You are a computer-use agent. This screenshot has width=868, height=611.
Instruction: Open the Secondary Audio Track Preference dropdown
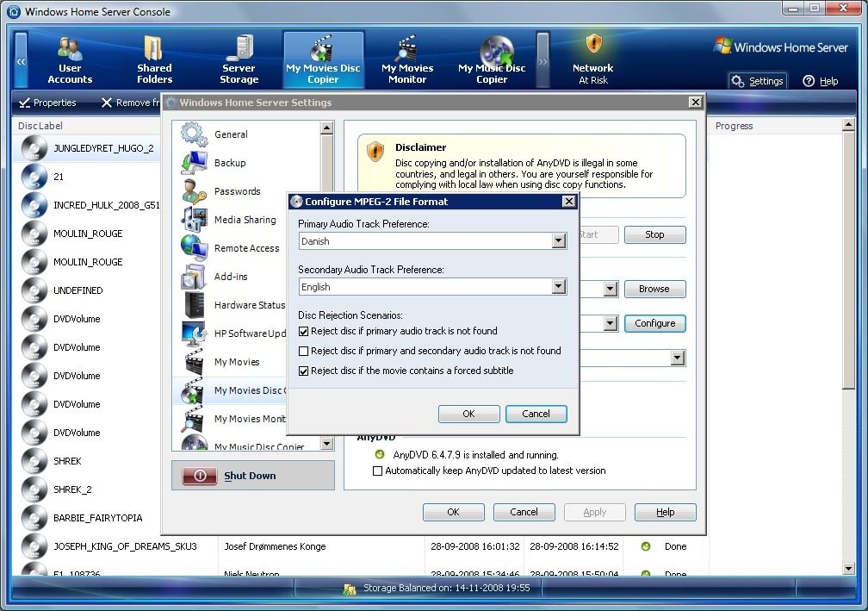coord(559,286)
